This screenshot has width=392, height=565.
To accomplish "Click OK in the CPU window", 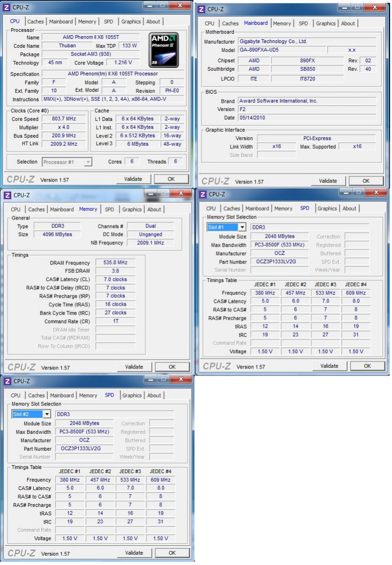I will 171,179.
